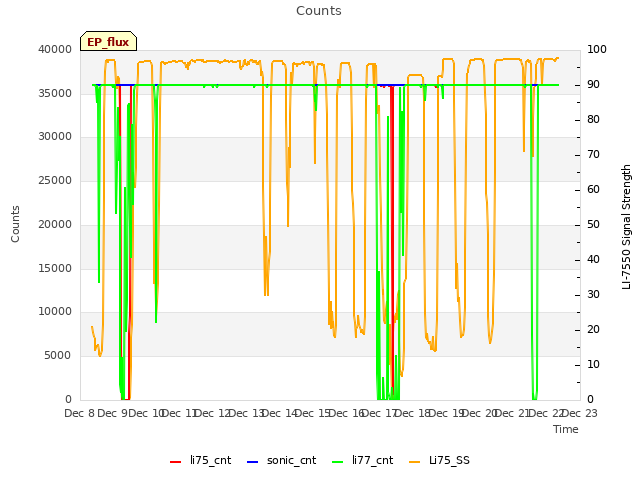Click the Dec 9 date tick
The image size is (640, 480).
pos(113,413)
